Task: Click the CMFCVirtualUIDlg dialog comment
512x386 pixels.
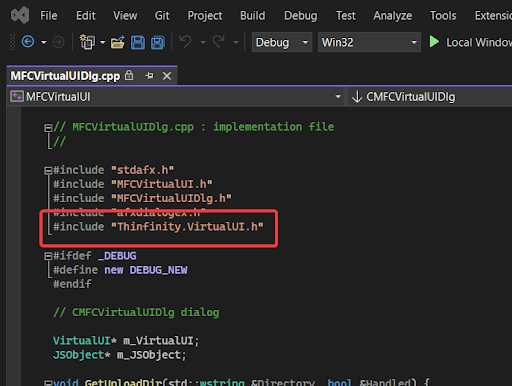Action: [136, 312]
